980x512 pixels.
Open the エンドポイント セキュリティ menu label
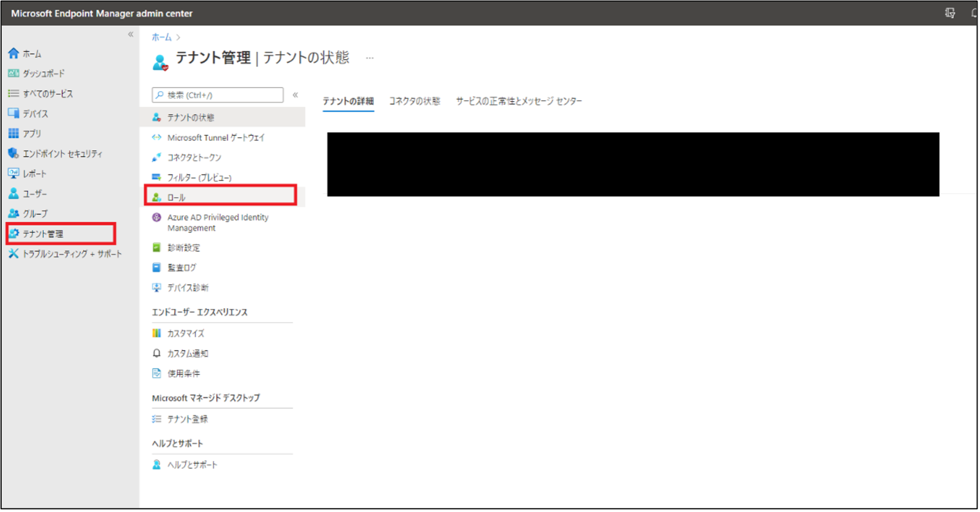point(63,154)
